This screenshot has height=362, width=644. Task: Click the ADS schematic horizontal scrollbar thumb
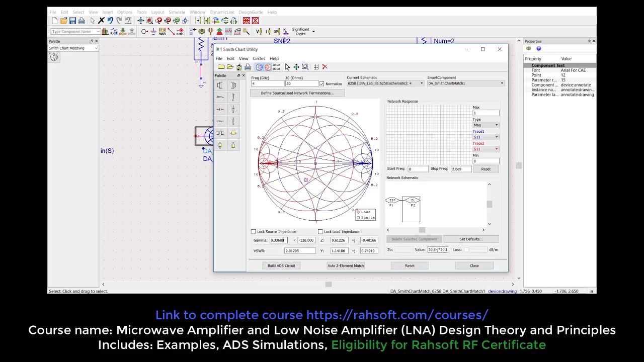click(328, 284)
